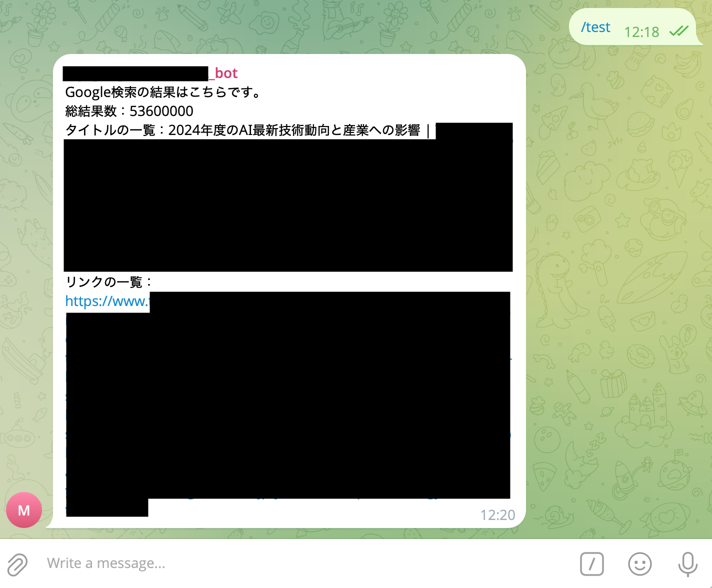This screenshot has height=588, width=712.
Task: Show bot commands with slash icon
Action: click(592, 564)
